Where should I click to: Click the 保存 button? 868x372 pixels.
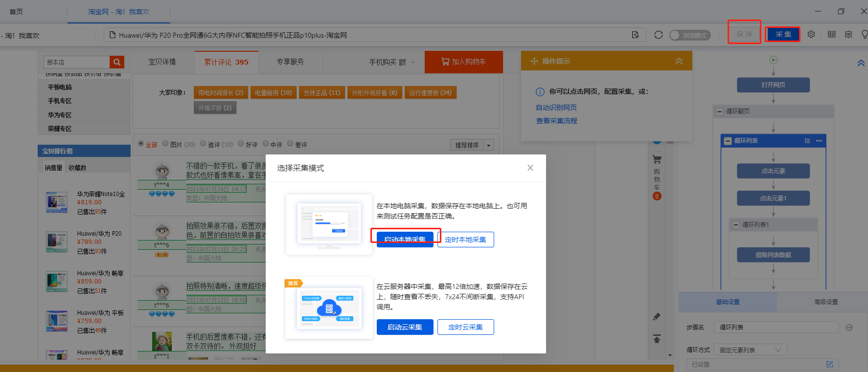(x=744, y=34)
